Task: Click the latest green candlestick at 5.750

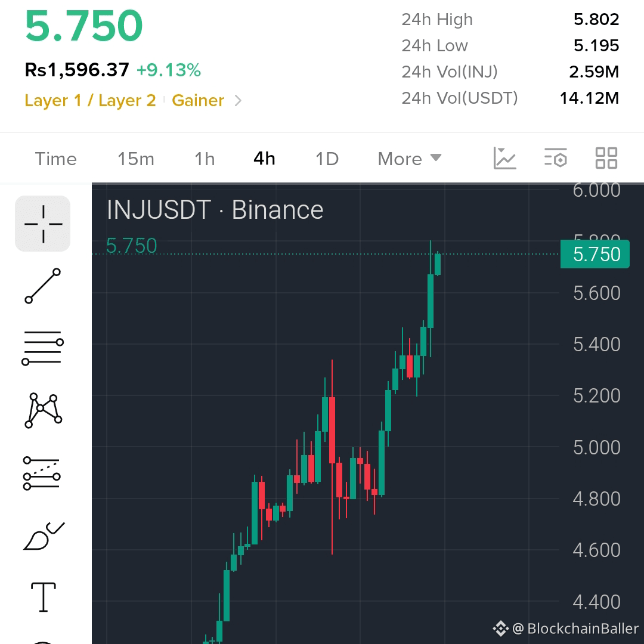Action: coord(438,264)
